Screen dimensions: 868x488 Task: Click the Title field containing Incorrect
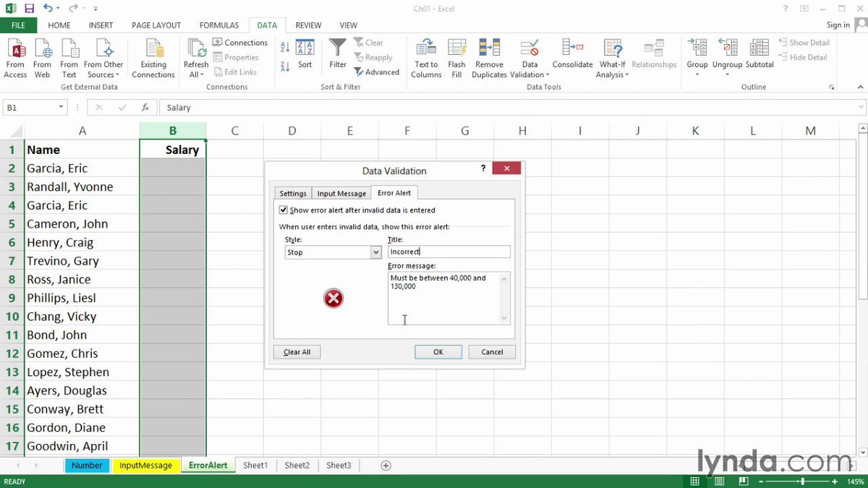pyautogui.click(x=448, y=252)
